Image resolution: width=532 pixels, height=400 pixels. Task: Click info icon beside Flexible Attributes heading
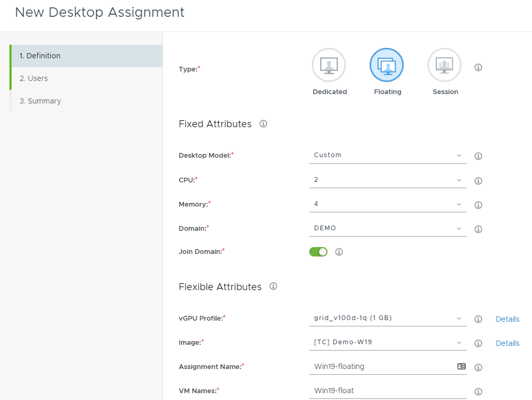(x=273, y=286)
